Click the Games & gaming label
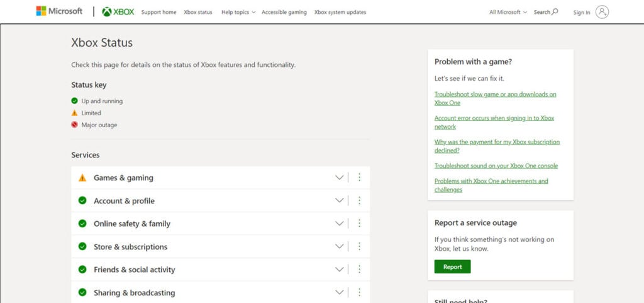644x303 pixels. pyautogui.click(x=123, y=178)
